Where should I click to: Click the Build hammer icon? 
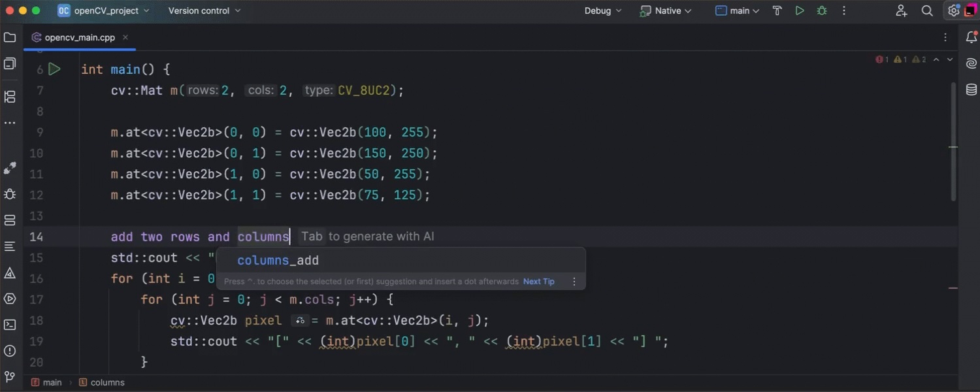[x=777, y=11]
